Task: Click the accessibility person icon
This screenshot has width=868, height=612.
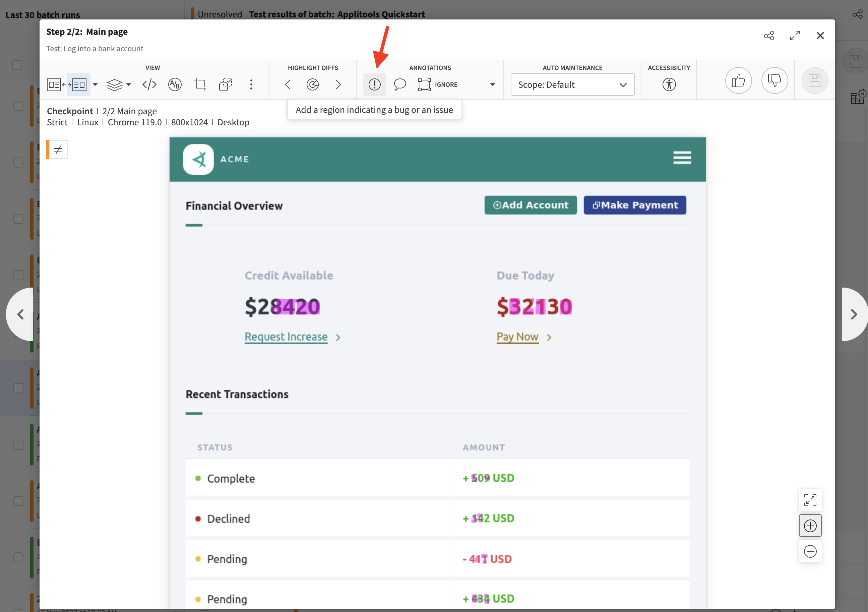Action: 669,84
